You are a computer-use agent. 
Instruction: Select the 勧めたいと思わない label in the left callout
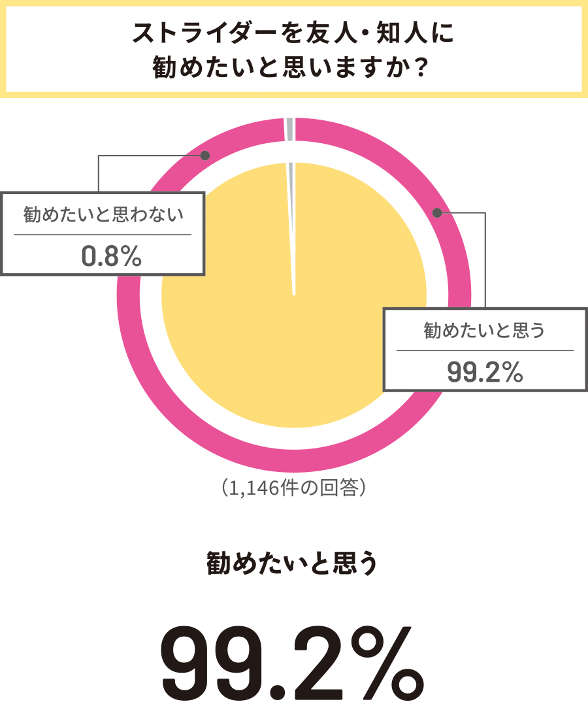[103, 214]
